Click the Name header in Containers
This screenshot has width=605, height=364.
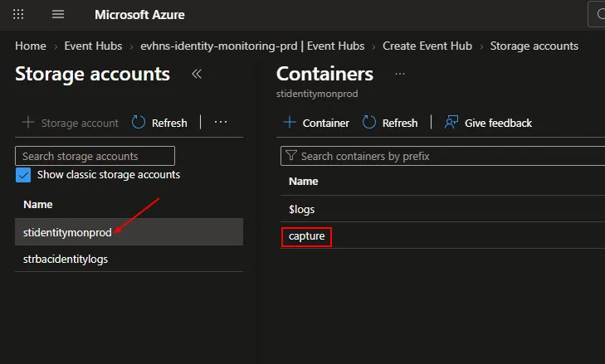pos(303,182)
